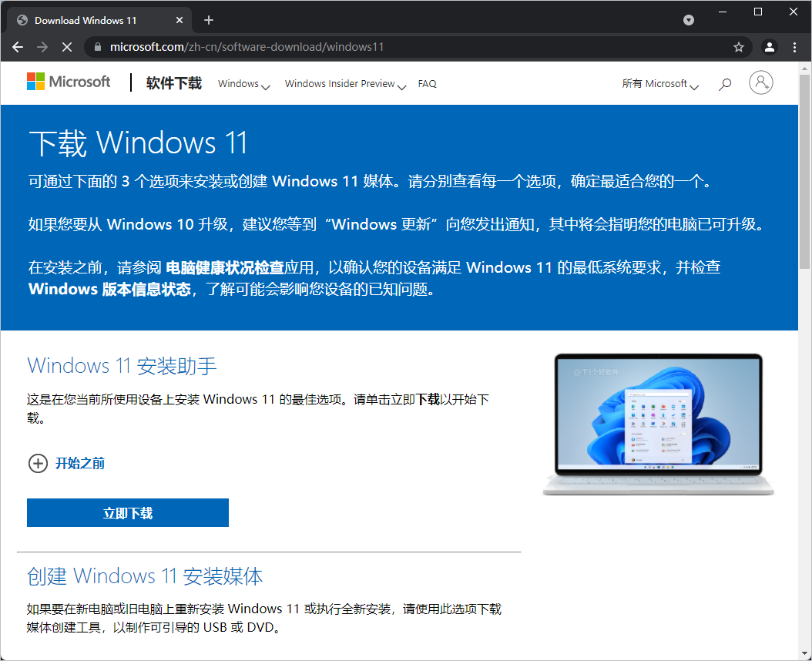Click the scrollbar down arrow
This screenshot has height=661, width=812.
[804, 654]
